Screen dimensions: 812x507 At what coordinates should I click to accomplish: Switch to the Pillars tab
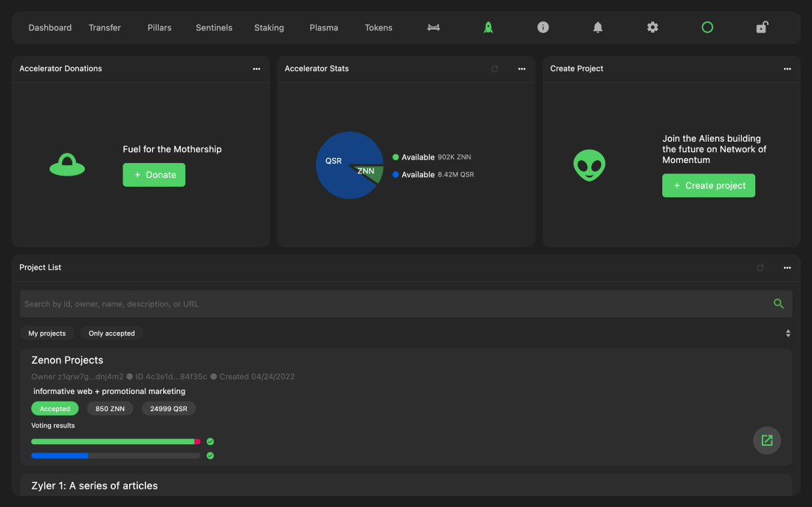point(159,28)
